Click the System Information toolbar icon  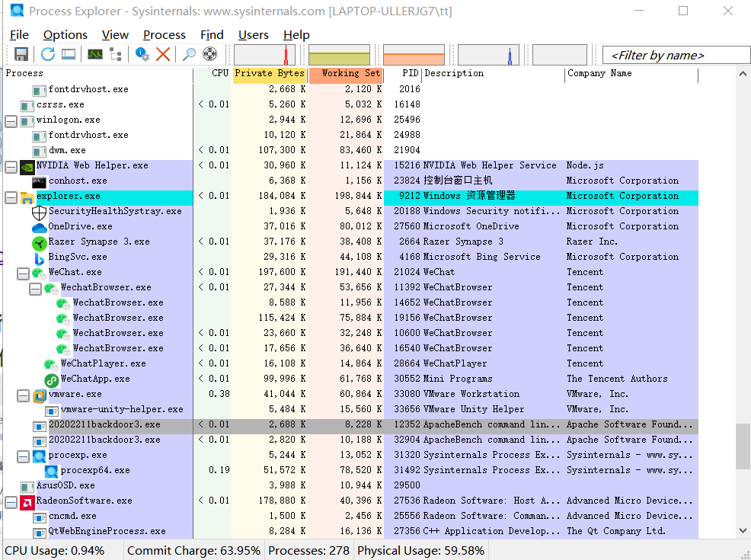(69, 54)
